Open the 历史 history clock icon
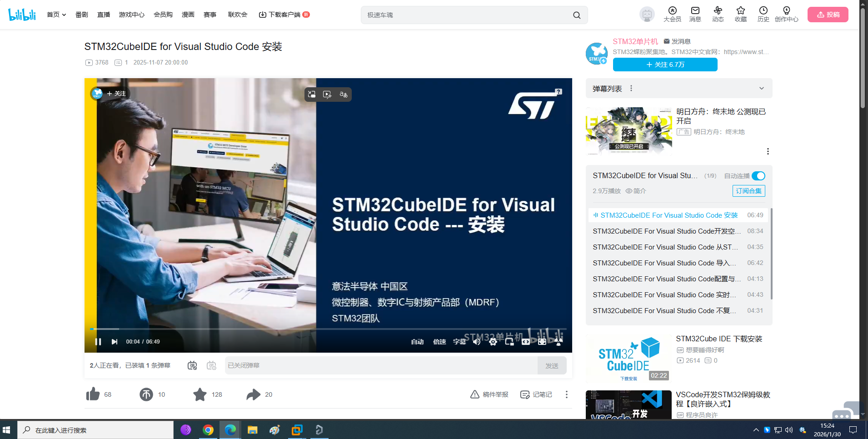 point(763,10)
